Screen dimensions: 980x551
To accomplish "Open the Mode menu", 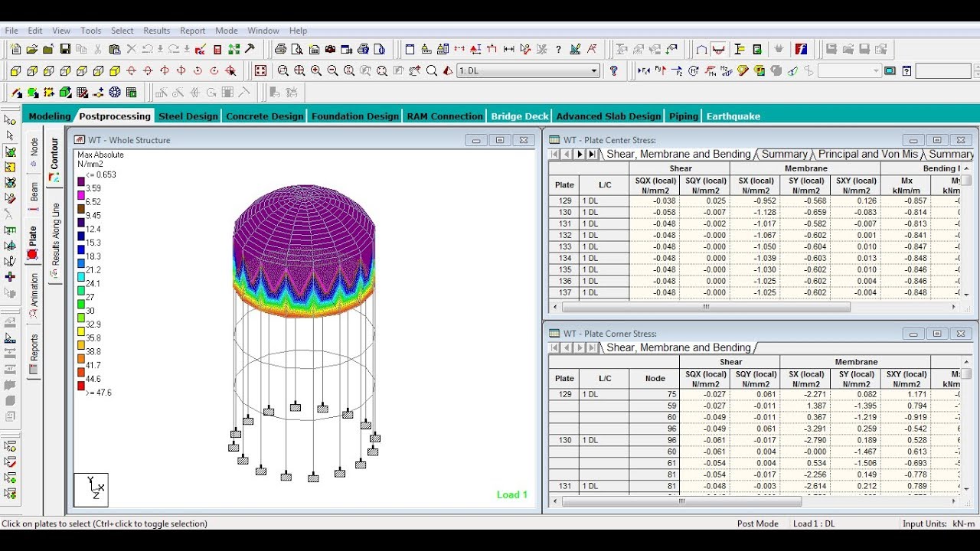I will 226,31.
